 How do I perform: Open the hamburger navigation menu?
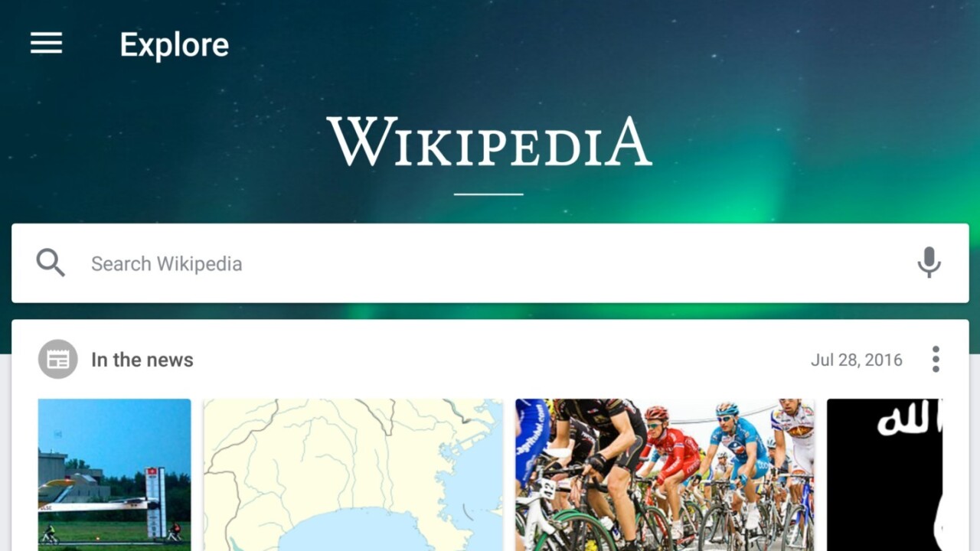point(46,44)
